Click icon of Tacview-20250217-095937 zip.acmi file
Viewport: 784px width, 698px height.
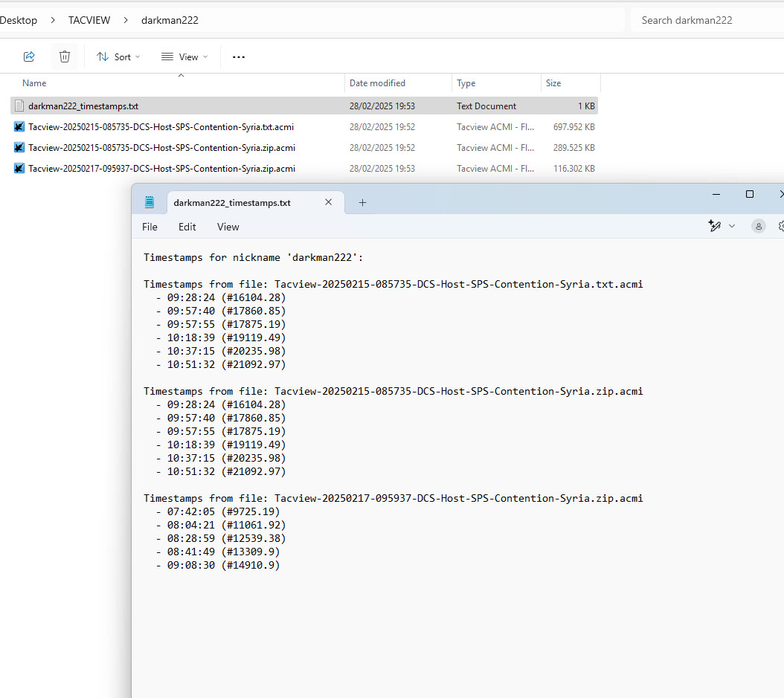point(19,169)
